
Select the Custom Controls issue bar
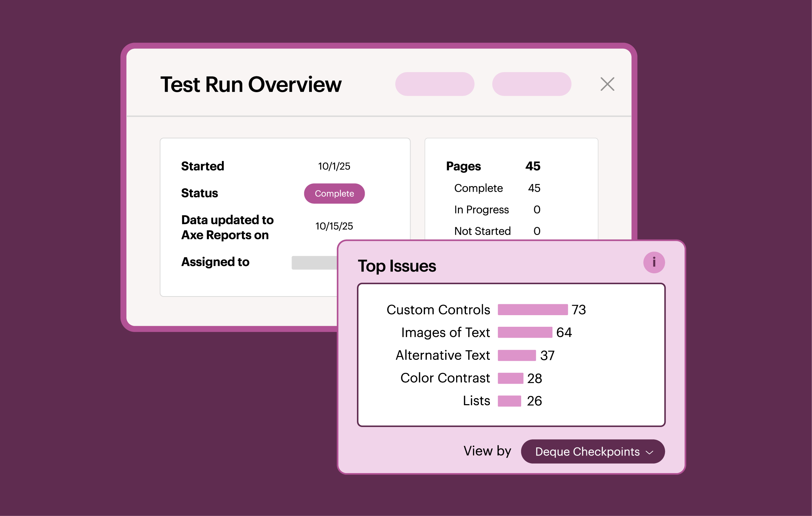532,310
